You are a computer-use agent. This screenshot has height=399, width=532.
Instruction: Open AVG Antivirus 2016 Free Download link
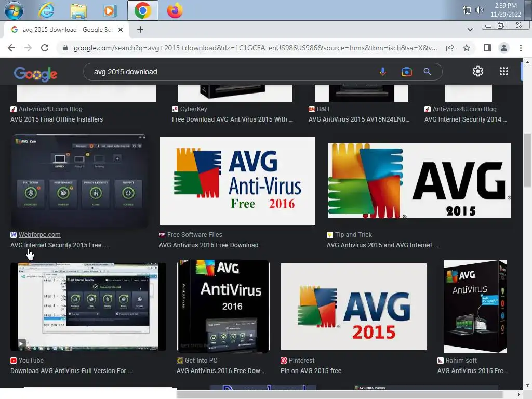tap(209, 245)
